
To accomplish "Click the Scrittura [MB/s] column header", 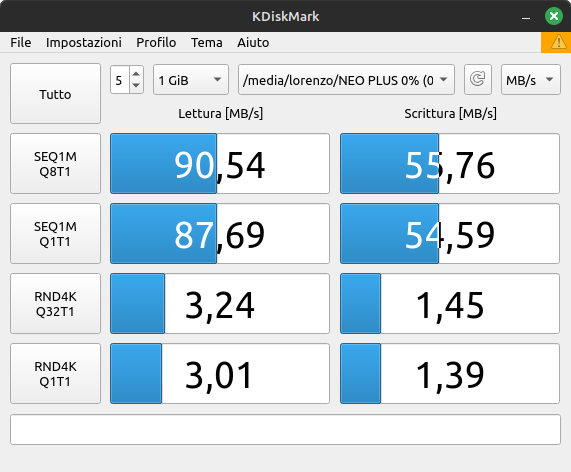I will pyautogui.click(x=450, y=114).
